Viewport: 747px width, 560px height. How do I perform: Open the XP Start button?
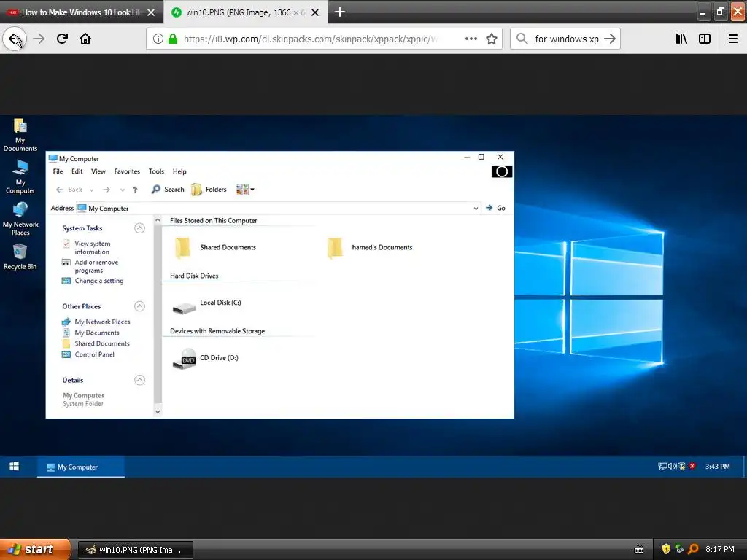click(x=35, y=549)
